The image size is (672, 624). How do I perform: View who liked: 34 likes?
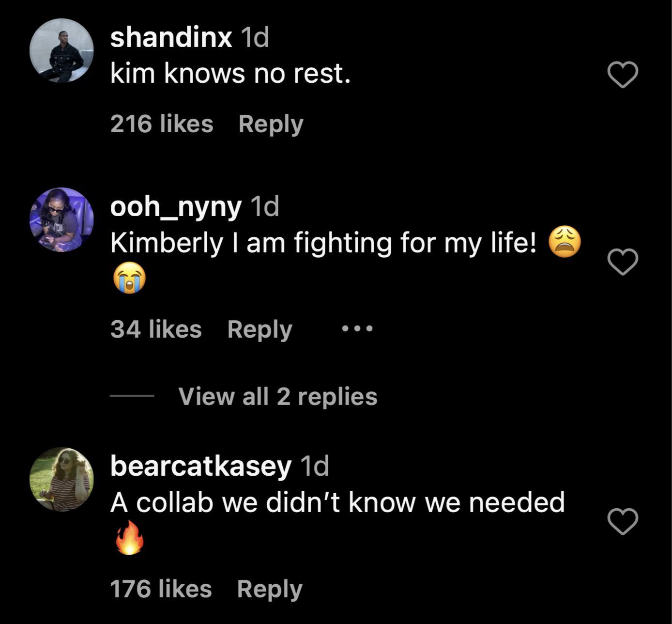click(x=156, y=329)
